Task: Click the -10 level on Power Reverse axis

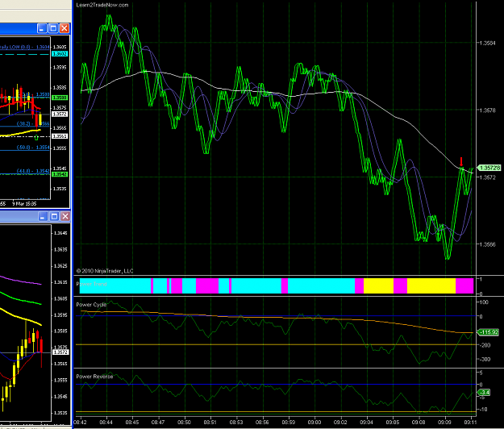Action: [483, 410]
